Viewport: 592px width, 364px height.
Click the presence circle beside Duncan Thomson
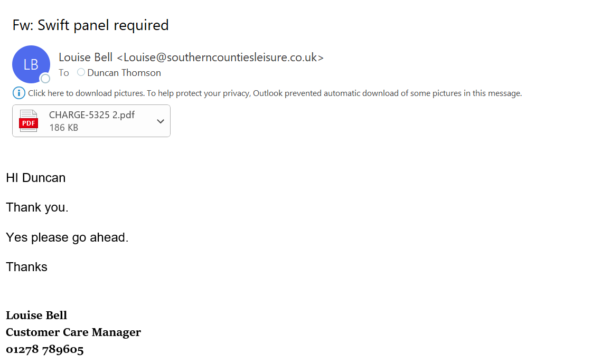(x=81, y=72)
